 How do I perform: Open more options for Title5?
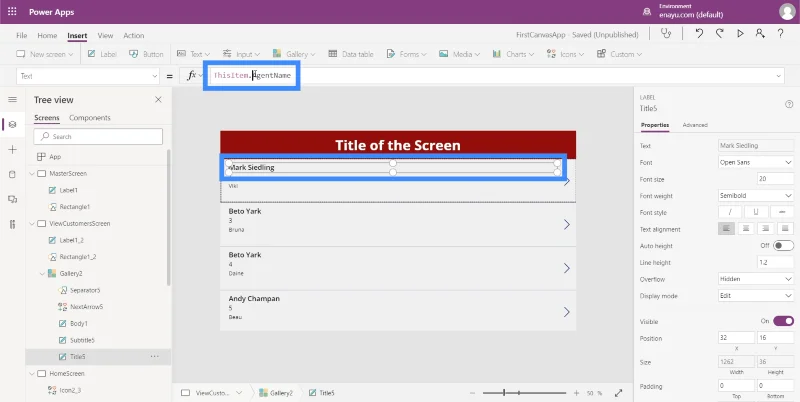tap(155, 357)
